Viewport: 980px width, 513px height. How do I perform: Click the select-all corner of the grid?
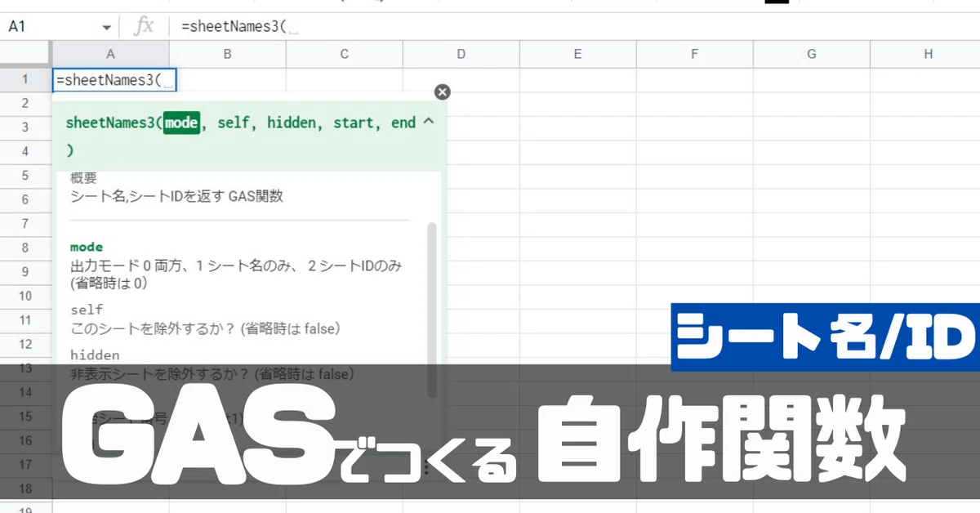coord(26,54)
